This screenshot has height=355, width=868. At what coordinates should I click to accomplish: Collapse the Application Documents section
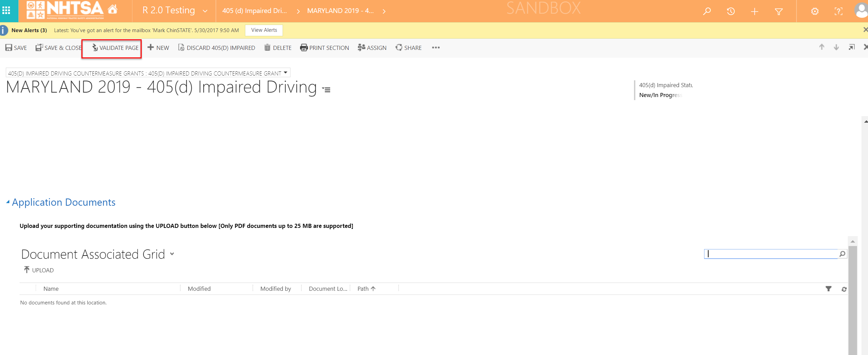pos(8,202)
